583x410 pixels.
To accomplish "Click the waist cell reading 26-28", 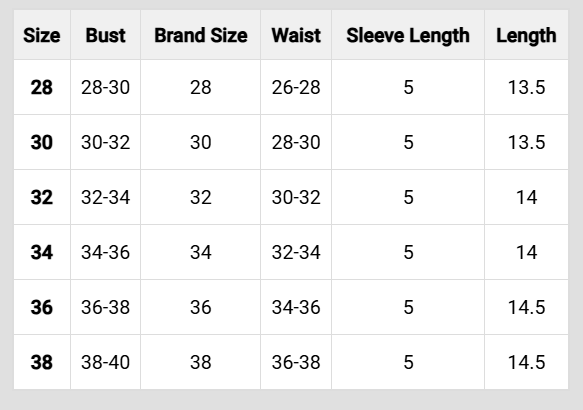I will click(x=296, y=88).
